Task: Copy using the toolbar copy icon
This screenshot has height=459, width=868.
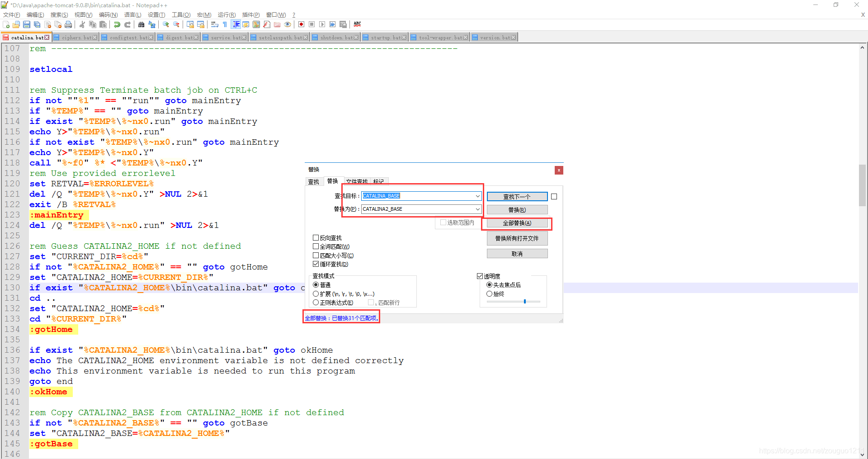Action: coord(93,24)
